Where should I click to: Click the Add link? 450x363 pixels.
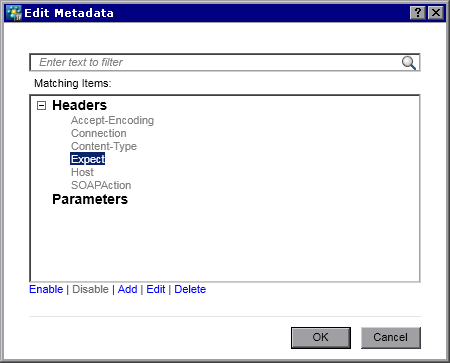pyautogui.click(x=127, y=289)
